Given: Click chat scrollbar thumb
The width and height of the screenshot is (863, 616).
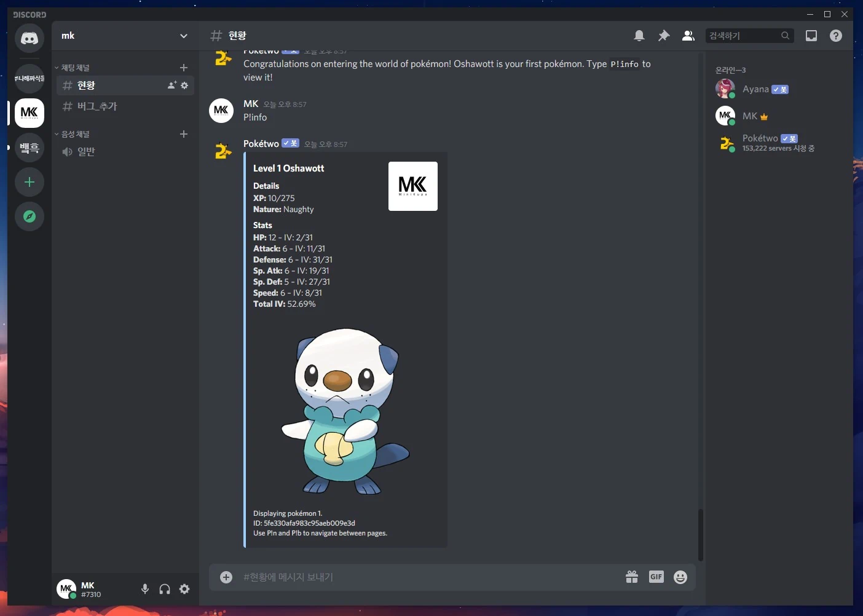Looking at the screenshot, I should (701, 535).
